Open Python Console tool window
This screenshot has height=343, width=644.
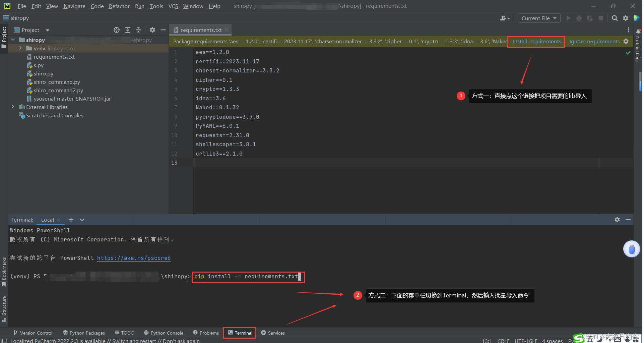pos(164,333)
